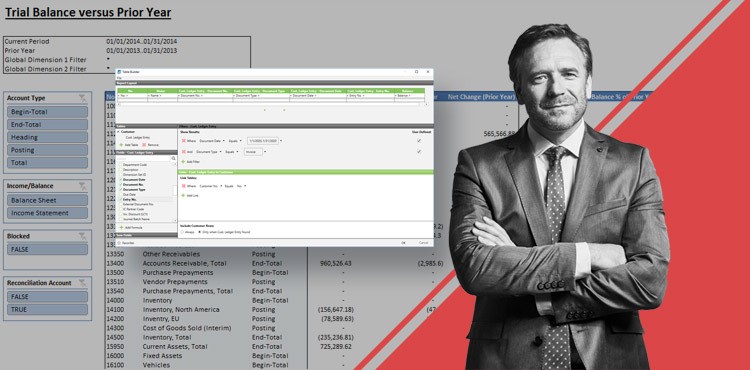This screenshot has width=750, height=370.
Task: Select the Income Statement slicer item
Action: click(47, 213)
